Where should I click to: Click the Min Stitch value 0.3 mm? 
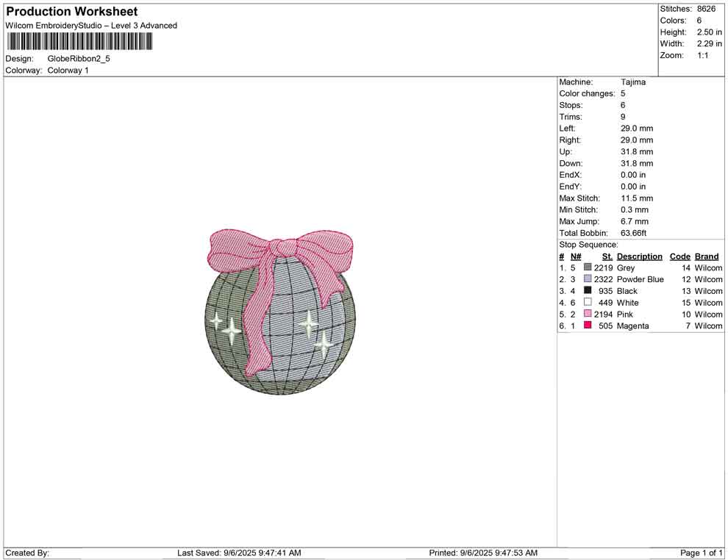[635, 209]
